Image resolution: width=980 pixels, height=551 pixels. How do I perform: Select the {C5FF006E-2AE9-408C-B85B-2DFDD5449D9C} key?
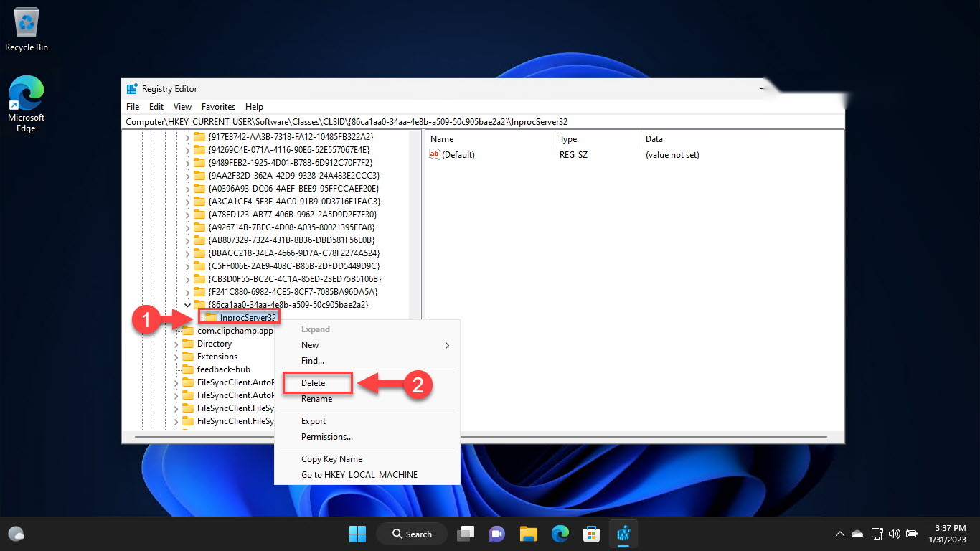tap(293, 266)
